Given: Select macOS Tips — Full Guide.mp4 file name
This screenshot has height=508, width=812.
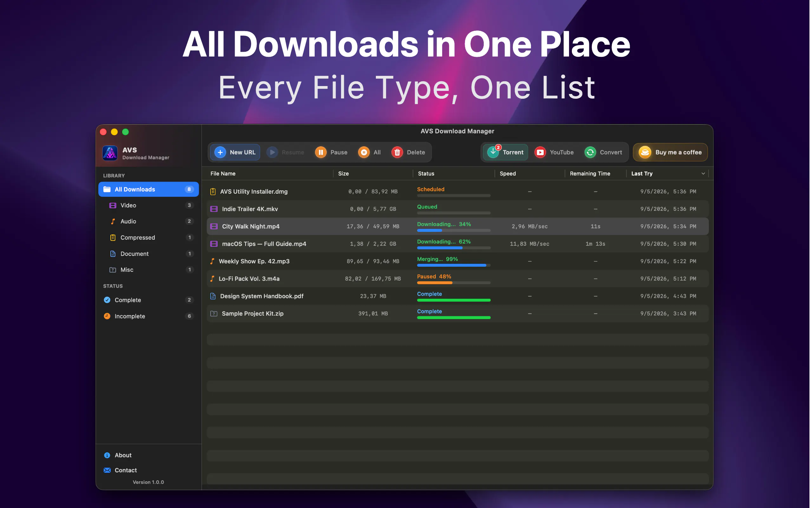Looking at the screenshot, I should point(265,244).
